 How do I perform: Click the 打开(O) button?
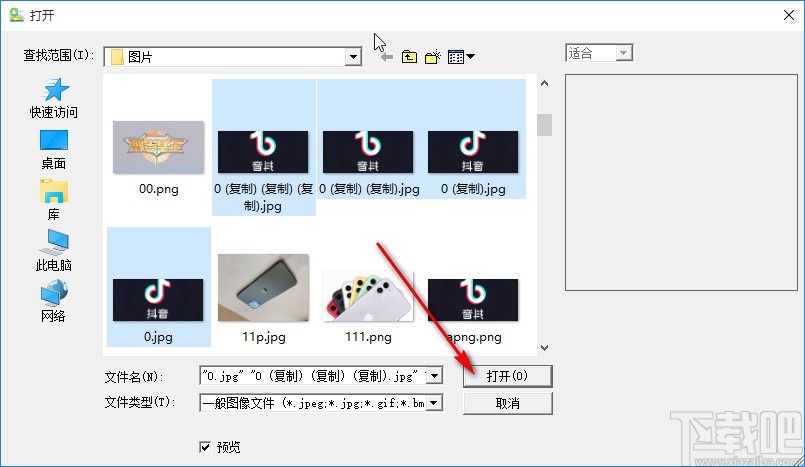507,376
